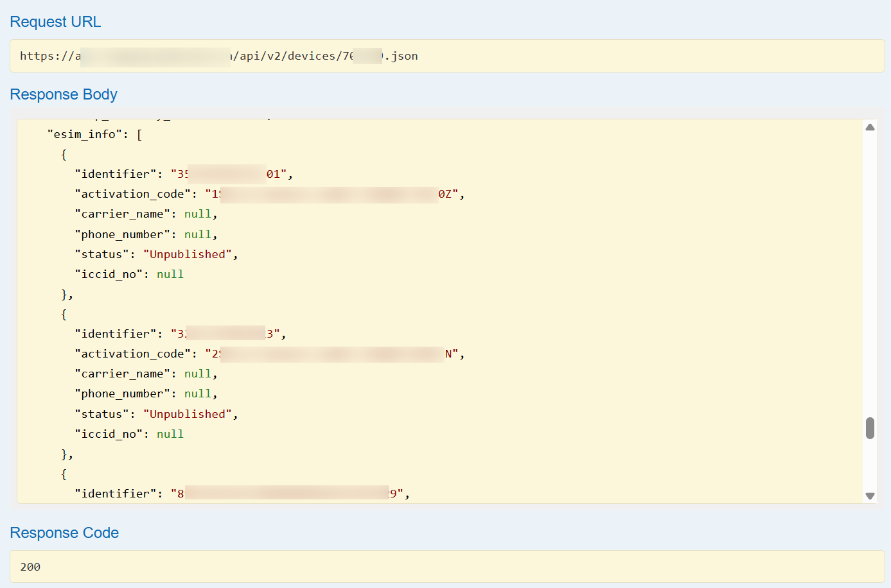The height and width of the screenshot is (588, 891).
Task: Click the Response Body scrollbar thumb
Action: pyautogui.click(x=870, y=428)
